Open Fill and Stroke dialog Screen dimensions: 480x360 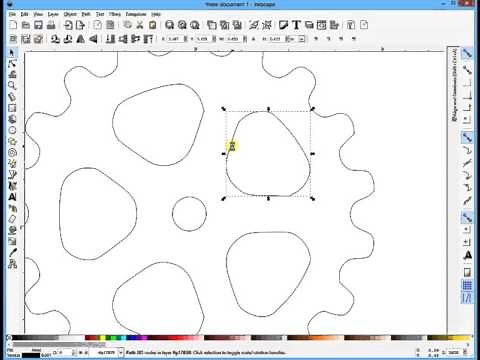pos(283,25)
